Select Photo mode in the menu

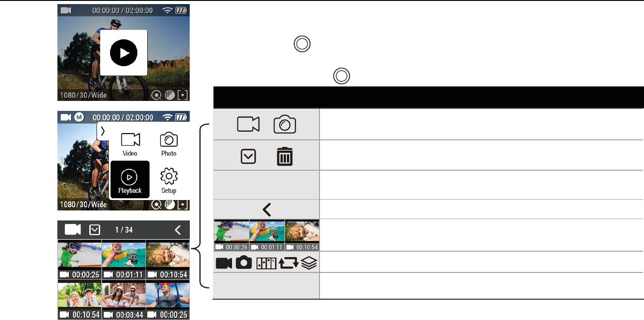click(x=169, y=144)
